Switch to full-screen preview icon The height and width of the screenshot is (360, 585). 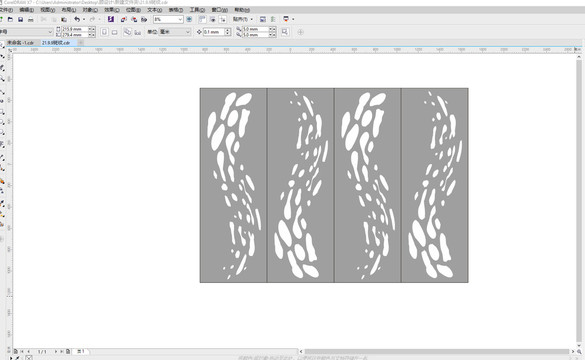pos(189,19)
